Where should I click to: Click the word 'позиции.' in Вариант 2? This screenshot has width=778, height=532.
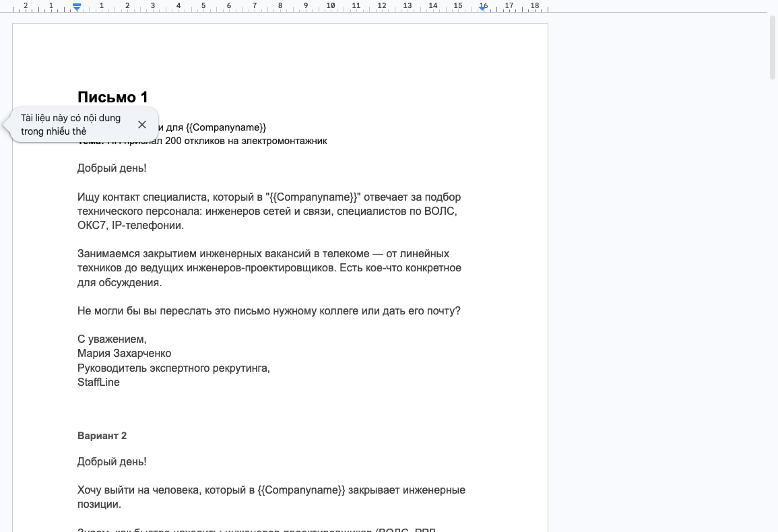99,504
